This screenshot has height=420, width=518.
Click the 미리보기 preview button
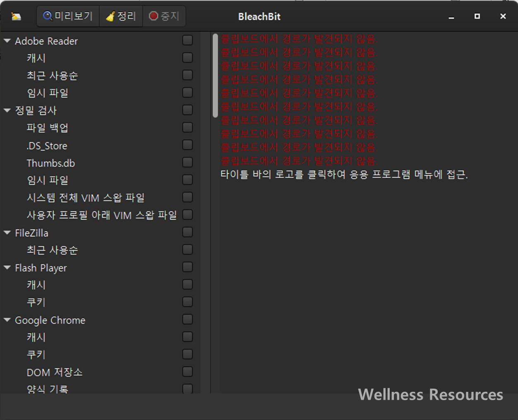[x=68, y=17]
